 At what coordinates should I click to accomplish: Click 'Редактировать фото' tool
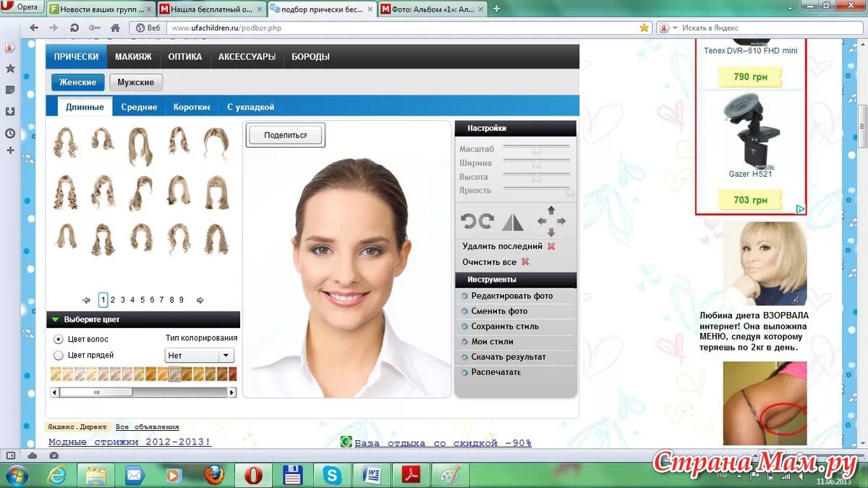pyautogui.click(x=512, y=295)
